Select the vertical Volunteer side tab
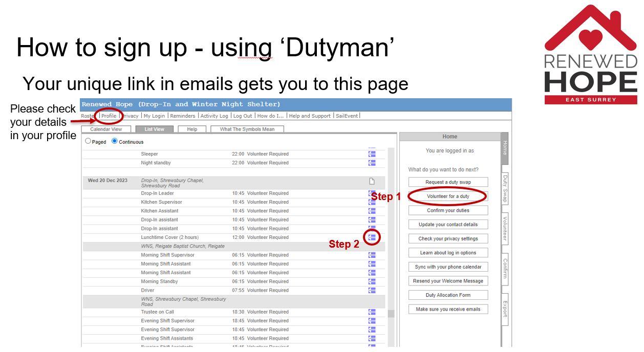Screen dimensions: 644x352 (x=505, y=229)
